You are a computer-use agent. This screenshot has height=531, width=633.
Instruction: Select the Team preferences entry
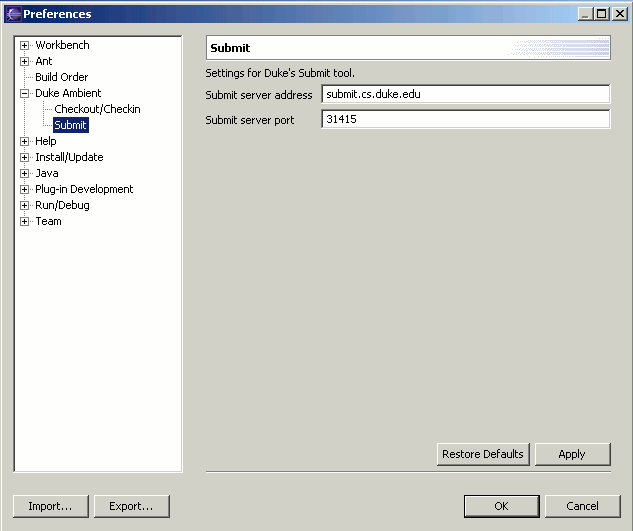pyautogui.click(x=48, y=221)
